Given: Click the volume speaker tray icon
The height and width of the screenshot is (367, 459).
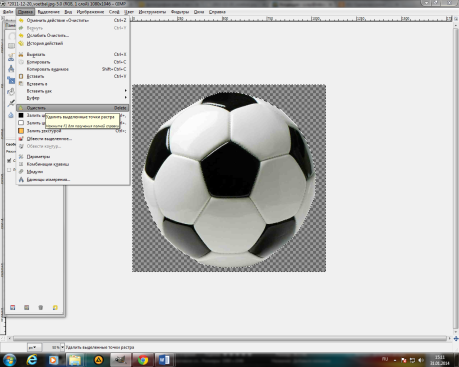Looking at the screenshot, I should click(x=421, y=360).
